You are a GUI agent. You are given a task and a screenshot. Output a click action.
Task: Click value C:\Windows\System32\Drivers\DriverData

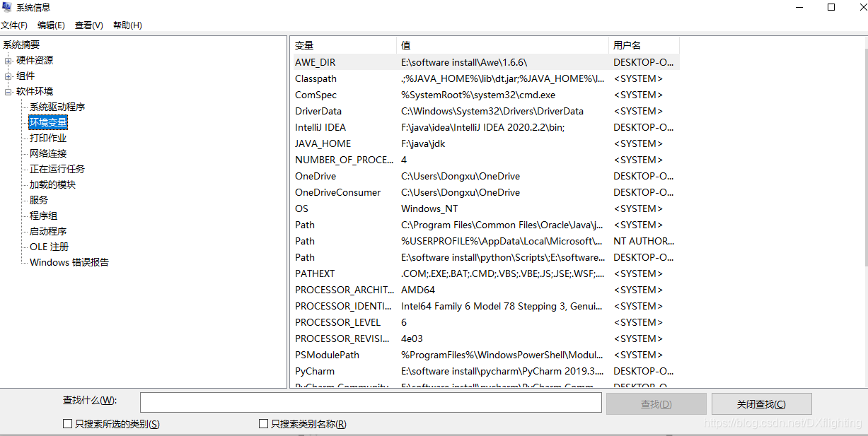(x=492, y=111)
